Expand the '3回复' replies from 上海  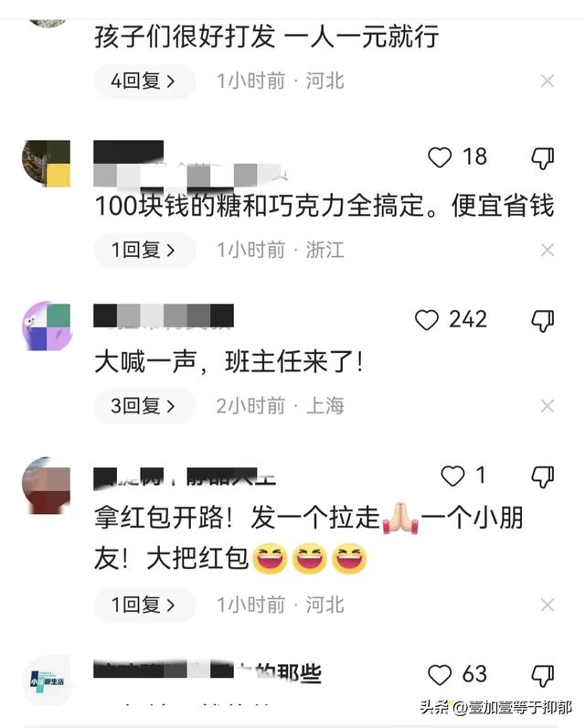[144, 406]
